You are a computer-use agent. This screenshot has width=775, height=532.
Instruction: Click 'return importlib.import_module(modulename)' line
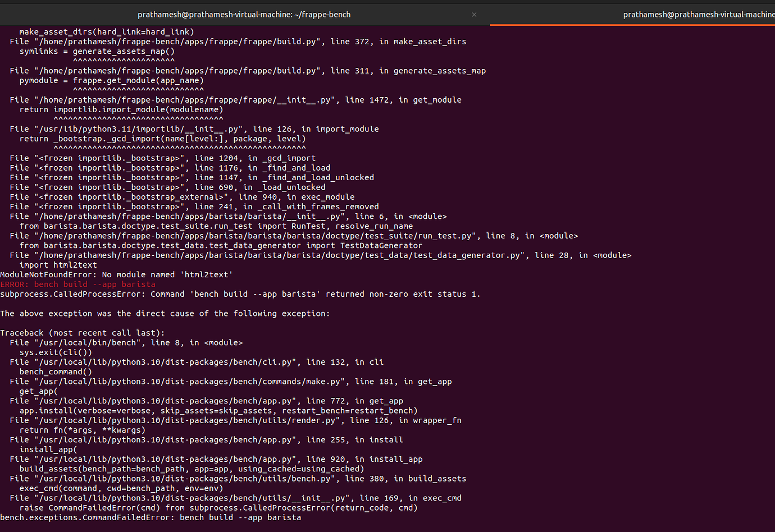(x=121, y=109)
